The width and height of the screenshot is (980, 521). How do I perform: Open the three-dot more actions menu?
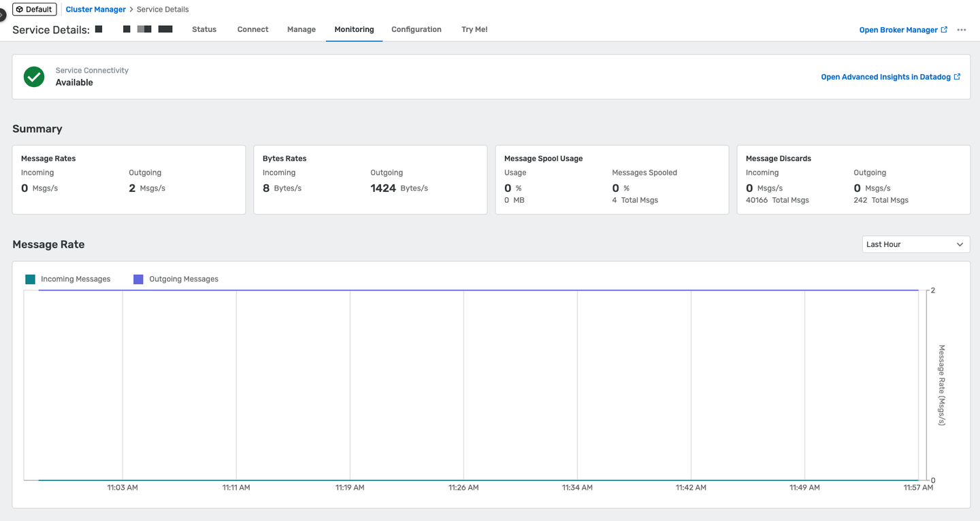(962, 30)
